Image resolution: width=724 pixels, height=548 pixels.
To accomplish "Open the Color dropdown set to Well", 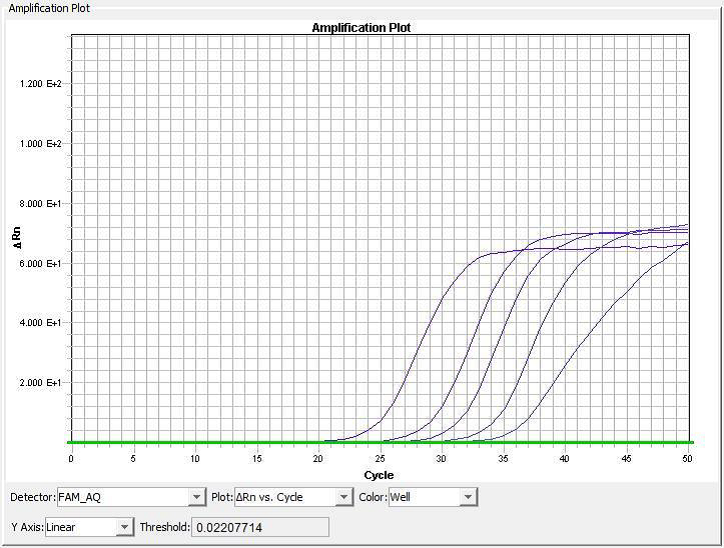I will (x=467, y=497).
